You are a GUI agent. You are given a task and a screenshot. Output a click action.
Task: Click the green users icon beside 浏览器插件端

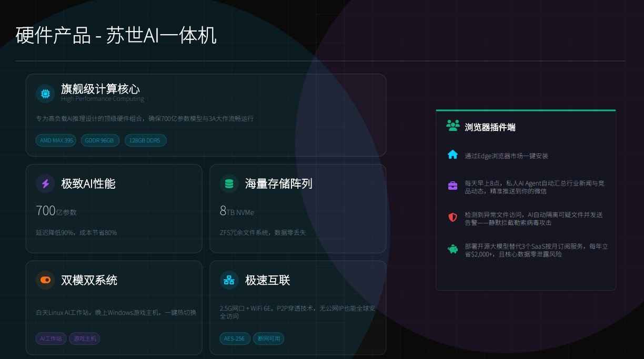click(x=452, y=126)
